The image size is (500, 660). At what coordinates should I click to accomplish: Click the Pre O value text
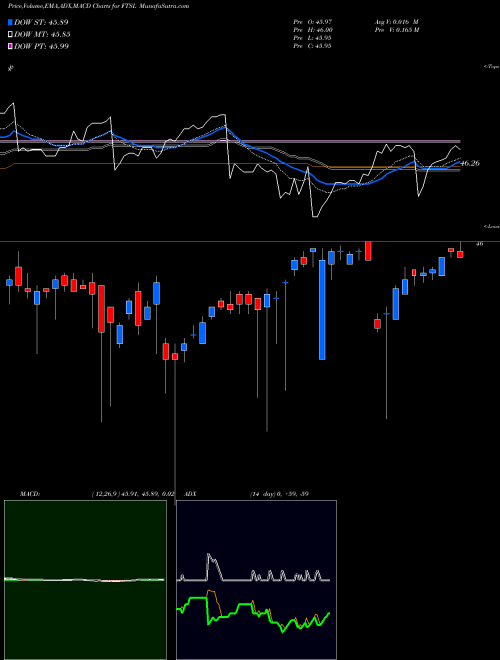click(x=312, y=22)
